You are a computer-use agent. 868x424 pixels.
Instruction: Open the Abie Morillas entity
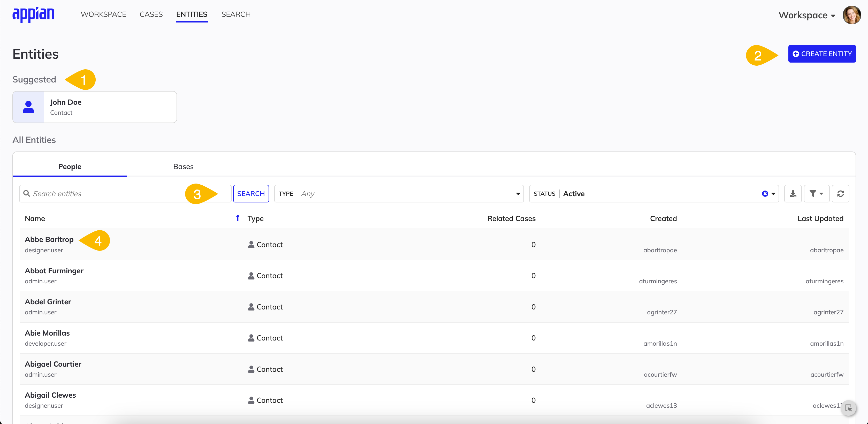coord(47,333)
